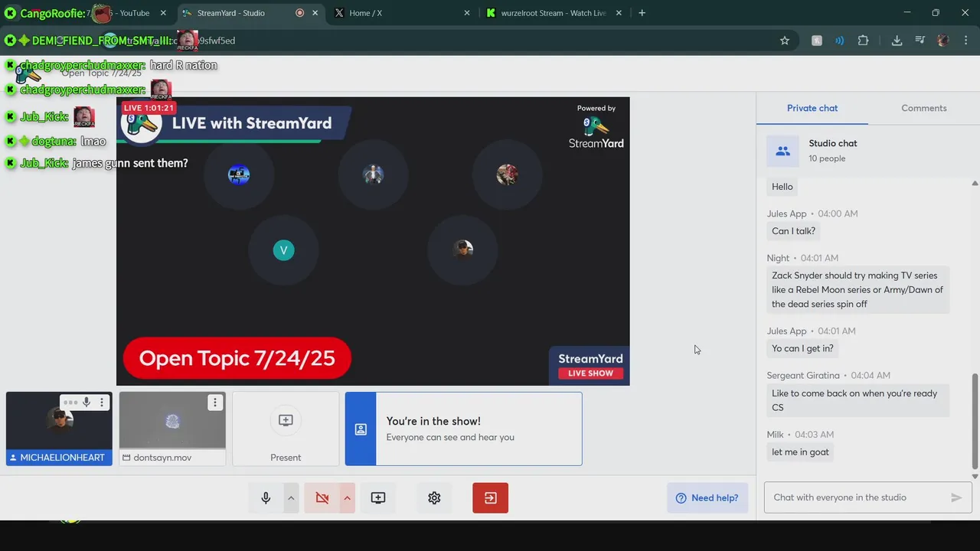Open the browser three-dot menu

[965, 41]
